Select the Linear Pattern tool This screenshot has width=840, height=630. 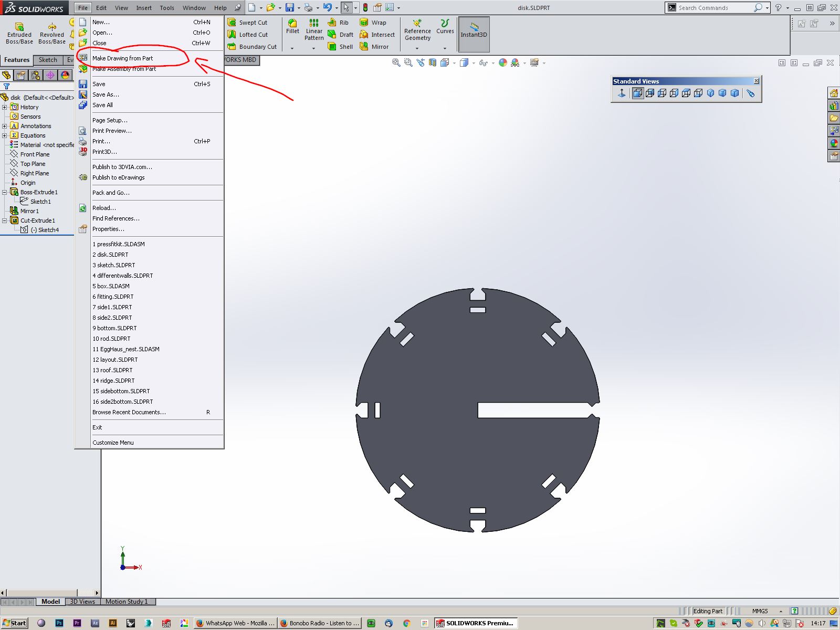click(x=314, y=30)
